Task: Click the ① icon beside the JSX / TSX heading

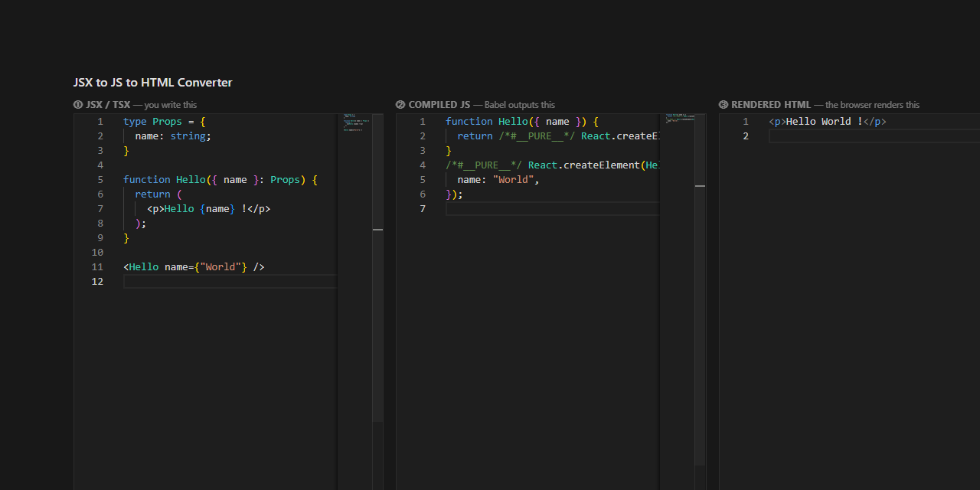Action: coord(78,105)
